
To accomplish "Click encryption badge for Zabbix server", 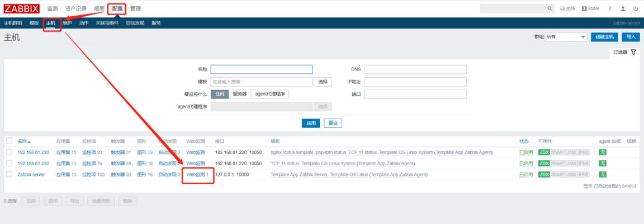I will (x=603, y=175).
